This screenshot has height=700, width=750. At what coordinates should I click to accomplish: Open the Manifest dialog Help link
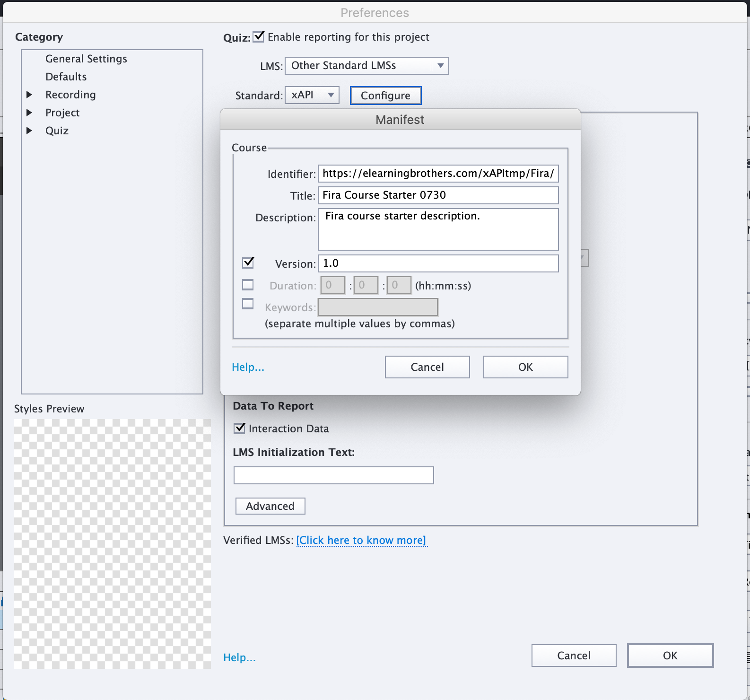[x=248, y=367]
